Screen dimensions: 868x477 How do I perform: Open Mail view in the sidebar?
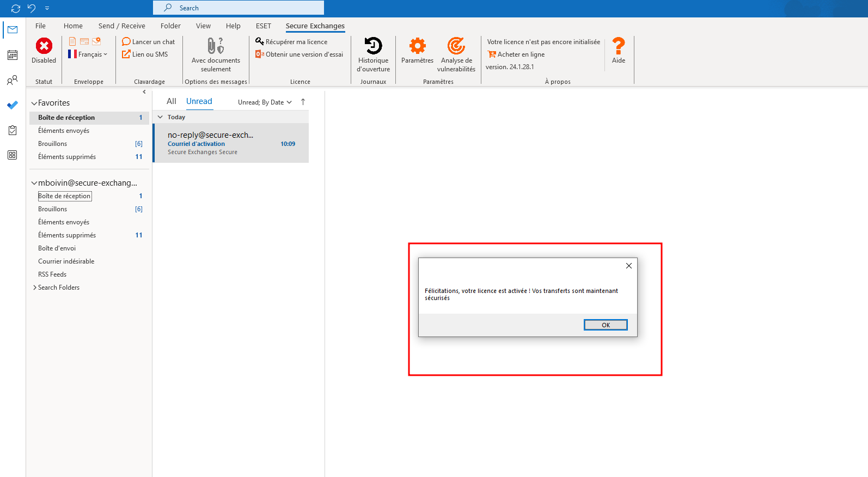tap(13, 30)
